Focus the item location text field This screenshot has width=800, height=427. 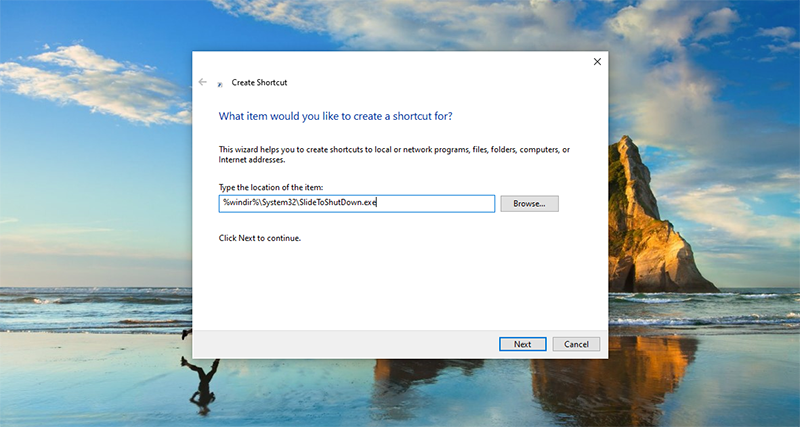pyautogui.click(x=357, y=204)
